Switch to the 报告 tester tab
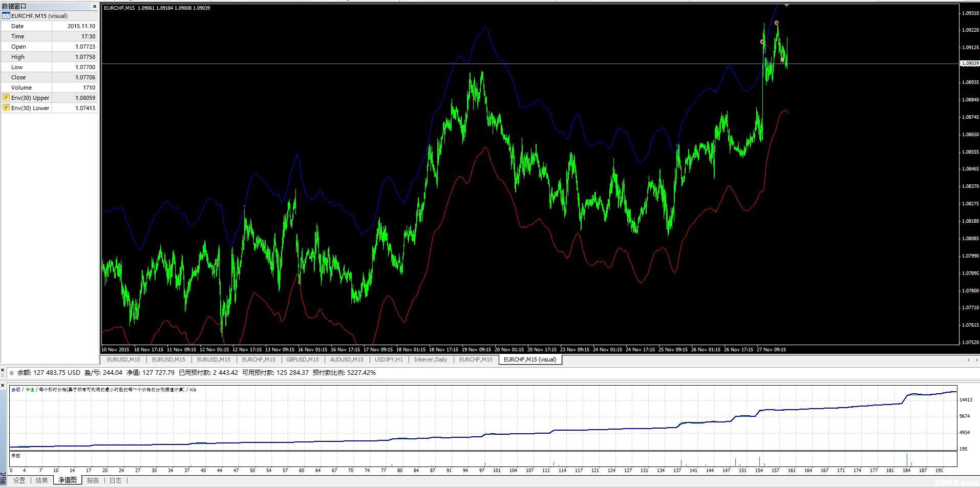 tap(93, 480)
